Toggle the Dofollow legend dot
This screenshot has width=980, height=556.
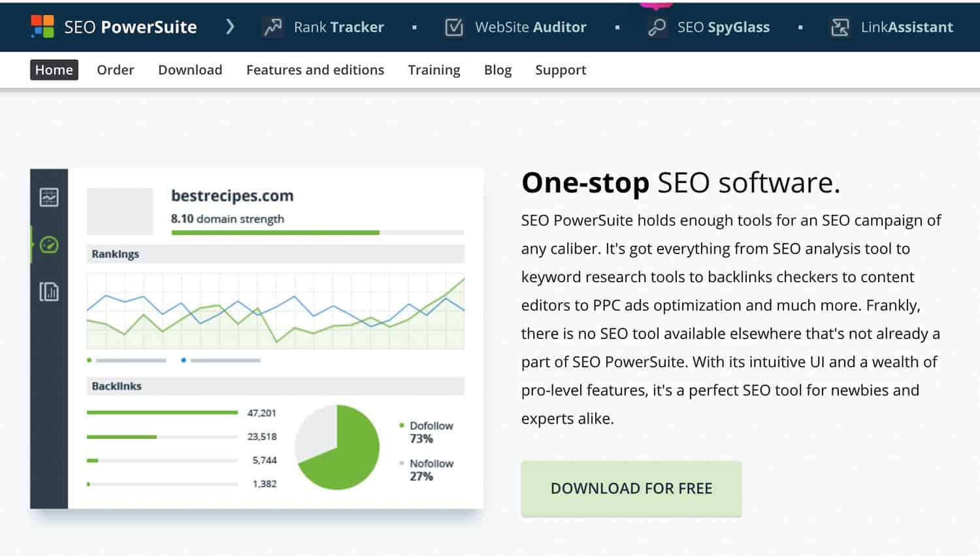coord(402,425)
